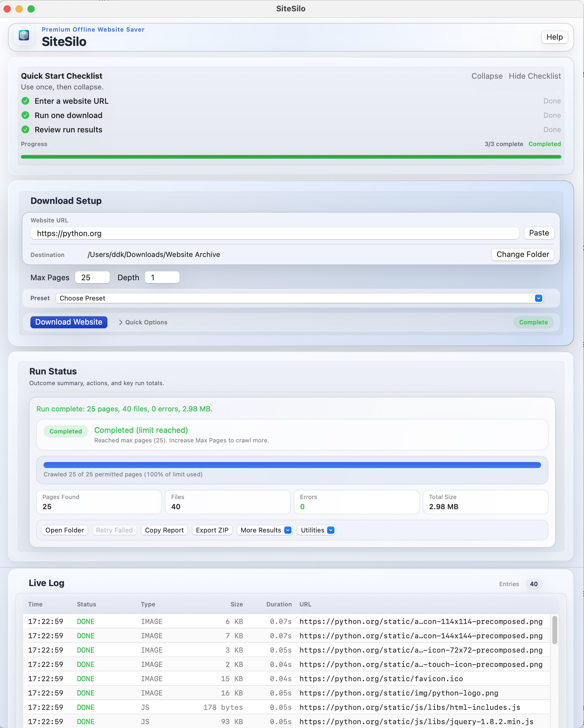
Task: Click the yellow minimize window button
Action: click(x=19, y=9)
